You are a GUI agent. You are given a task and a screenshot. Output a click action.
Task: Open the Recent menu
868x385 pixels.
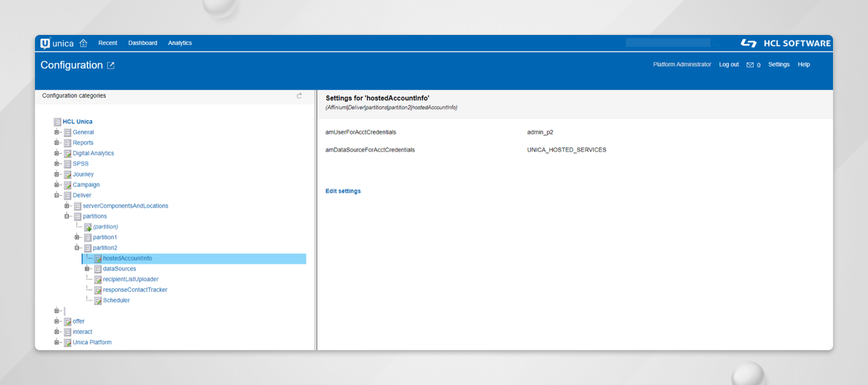(x=107, y=43)
